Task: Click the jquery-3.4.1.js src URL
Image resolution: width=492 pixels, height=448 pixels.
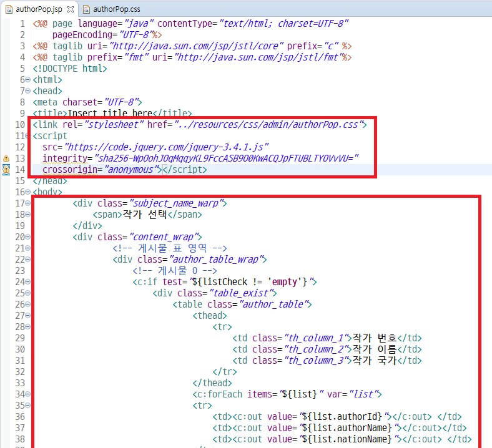Action: click(166, 147)
